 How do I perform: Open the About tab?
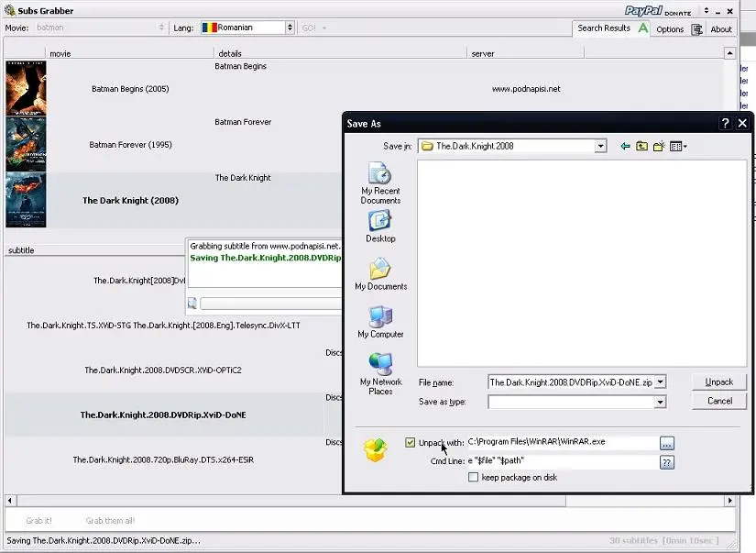tap(721, 29)
